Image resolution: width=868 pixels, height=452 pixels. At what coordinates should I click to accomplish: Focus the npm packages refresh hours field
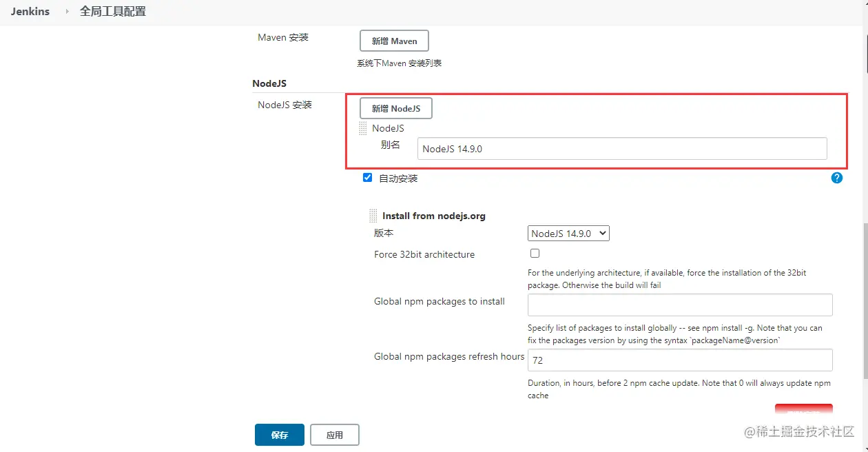click(x=680, y=360)
